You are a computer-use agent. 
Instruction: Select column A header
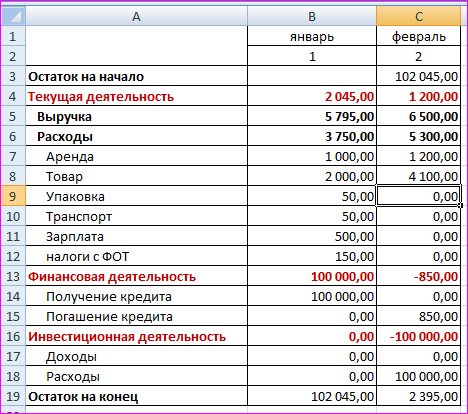tap(136, 16)
